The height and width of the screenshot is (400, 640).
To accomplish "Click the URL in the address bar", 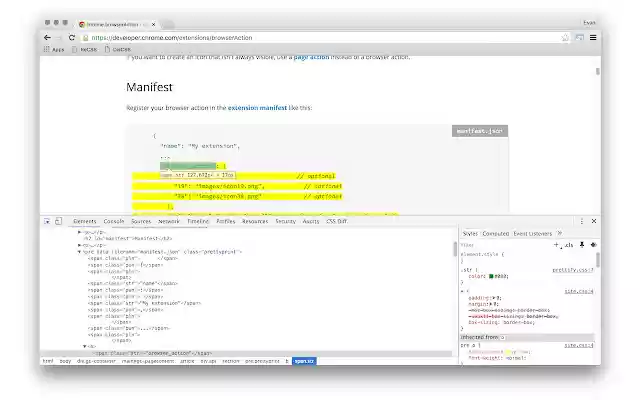I will pyautogui.click(x=171, y=38).
